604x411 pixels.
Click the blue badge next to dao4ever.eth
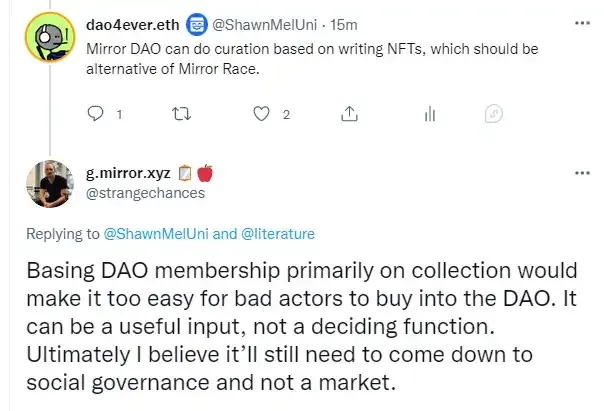pyautogui.click(x=197, y=25)
